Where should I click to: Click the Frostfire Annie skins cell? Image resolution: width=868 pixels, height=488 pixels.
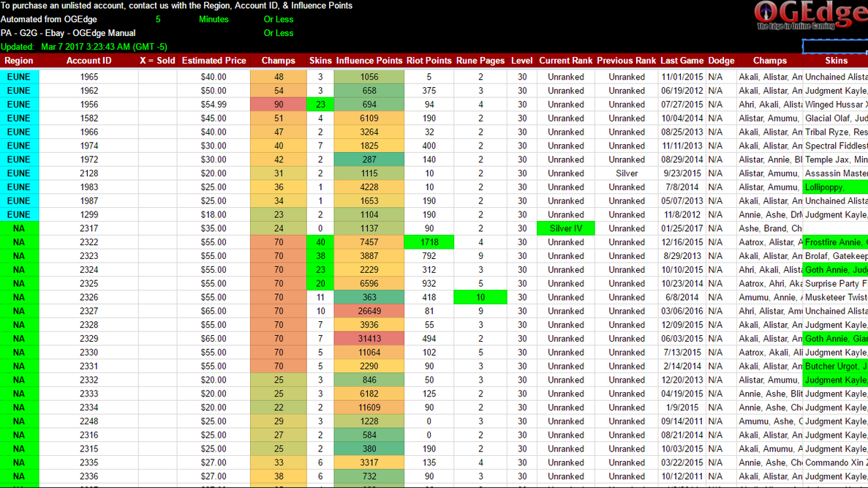tap(835, 243)
